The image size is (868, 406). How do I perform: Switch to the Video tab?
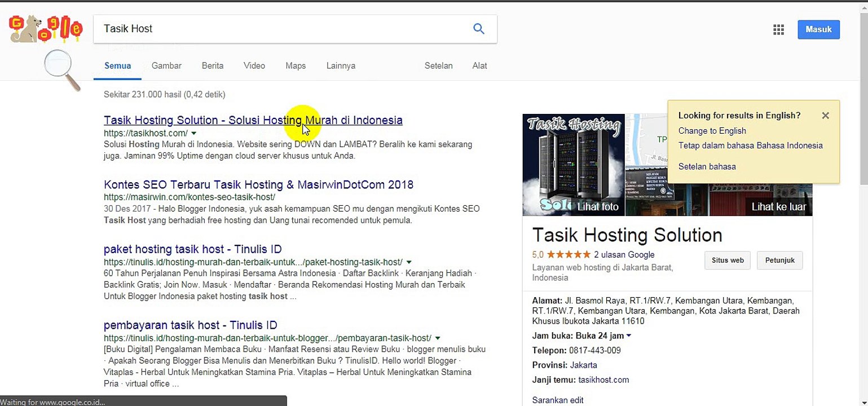pos(254,66)
